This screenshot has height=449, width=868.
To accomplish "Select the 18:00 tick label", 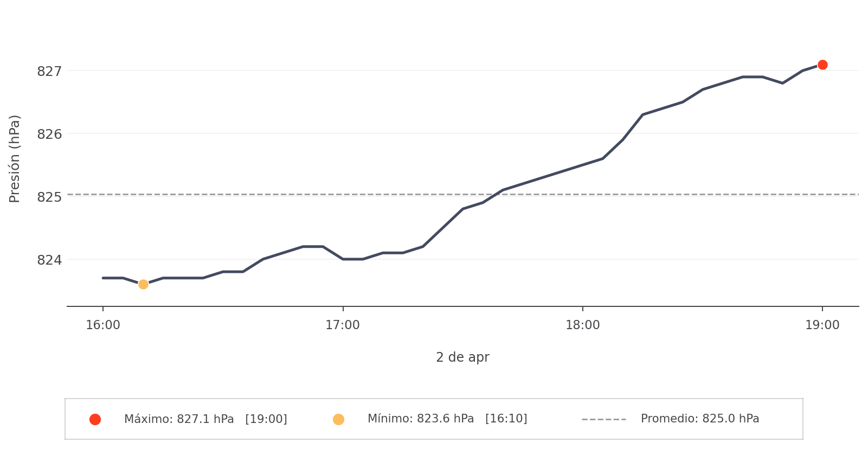I will (x=583, y=325).
